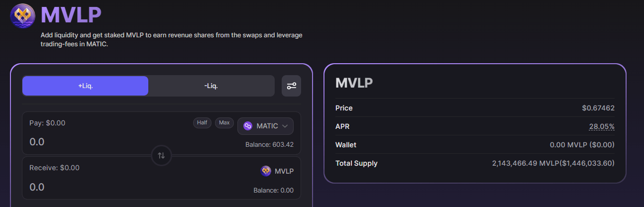Click the $0.67462 Price value
Image resolution: width=644 pixels, height=207 pixels.
click(598, 108)
